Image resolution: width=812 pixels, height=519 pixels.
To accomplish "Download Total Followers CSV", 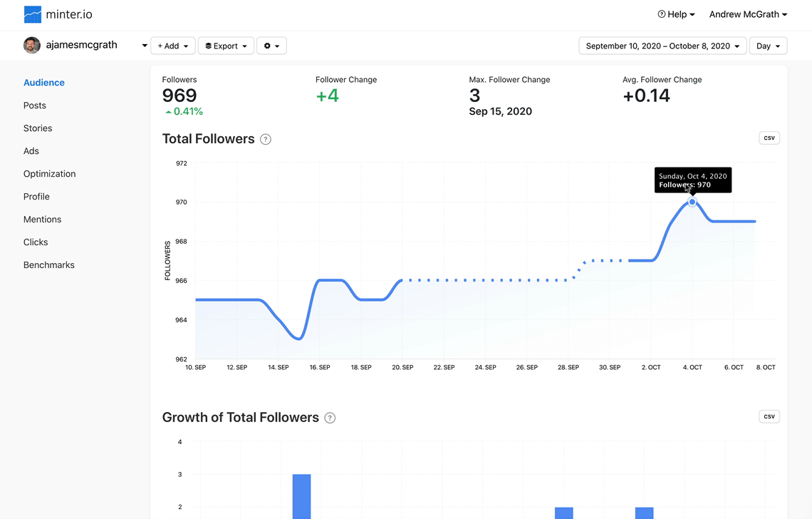I will point(769,138).
